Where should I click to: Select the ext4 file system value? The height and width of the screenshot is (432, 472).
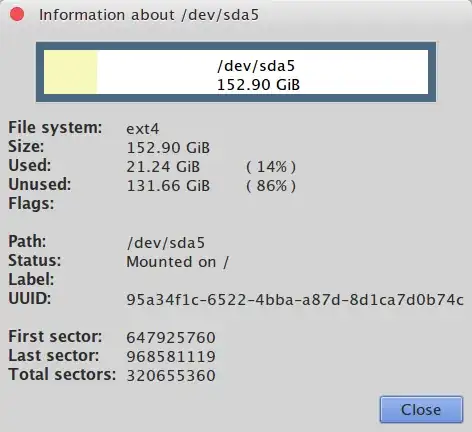click(143, 129)
